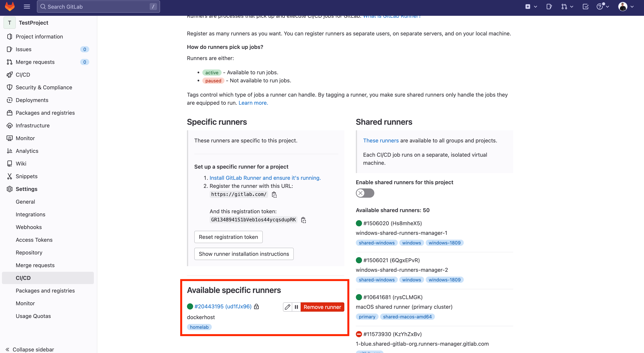This screenshot has width=644, height=353.
Task: Go to Access Tokens settings
Action: tap(34, 240)
